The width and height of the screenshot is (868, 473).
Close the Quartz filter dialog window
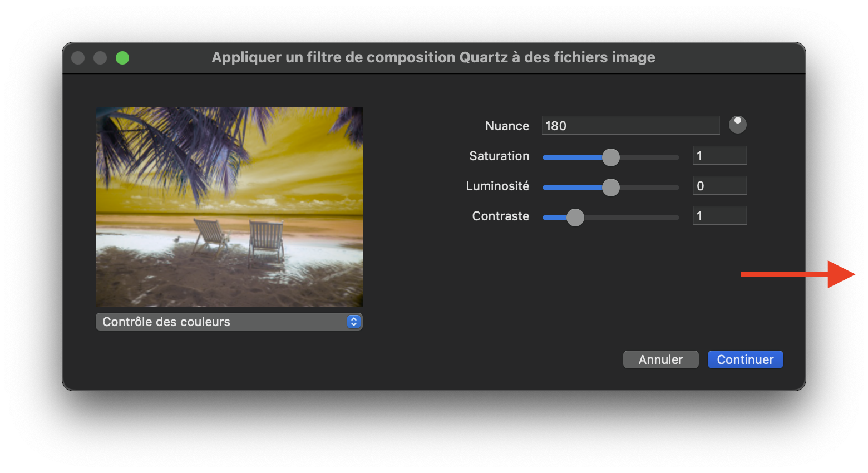coord(78,58)
